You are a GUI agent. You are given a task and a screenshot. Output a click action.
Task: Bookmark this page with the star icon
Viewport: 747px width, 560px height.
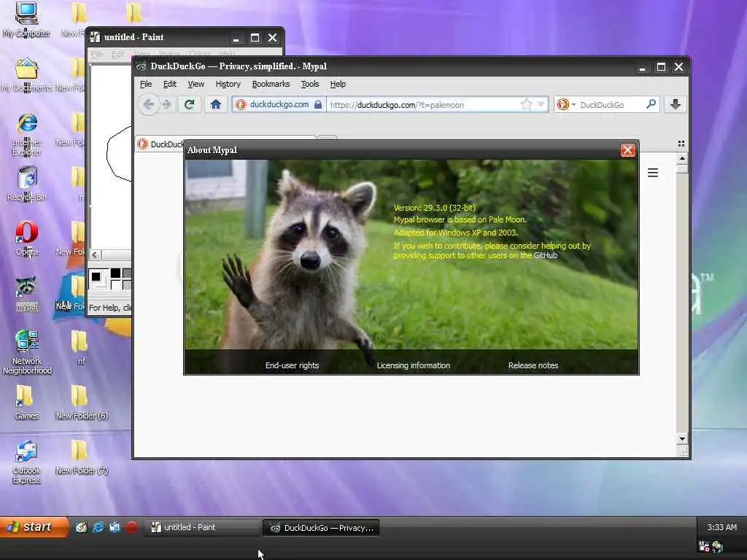pyautogui.click(x=526, y=104)
